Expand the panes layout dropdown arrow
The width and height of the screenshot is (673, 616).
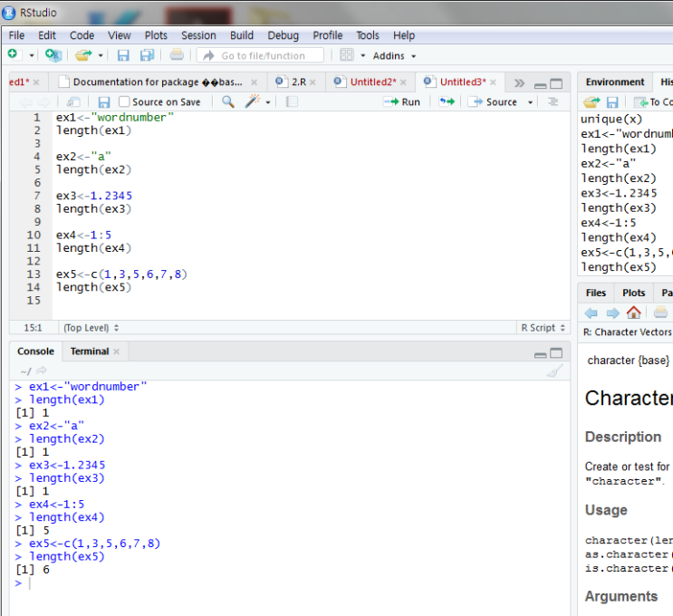[x=363, y=56]
